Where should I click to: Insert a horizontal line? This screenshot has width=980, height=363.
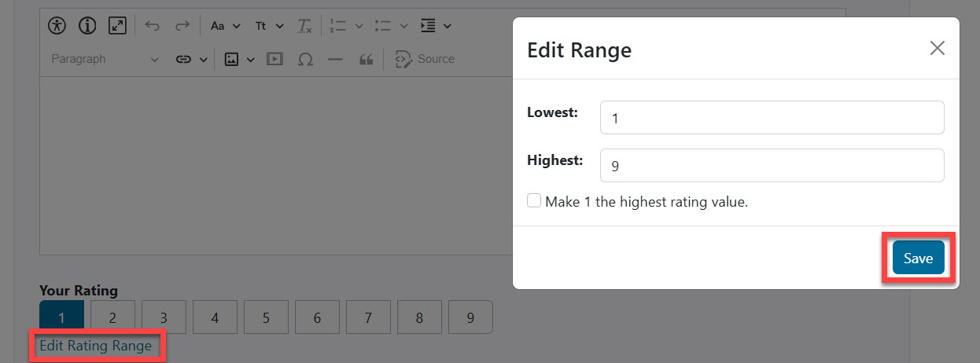[x=335, y=59]
